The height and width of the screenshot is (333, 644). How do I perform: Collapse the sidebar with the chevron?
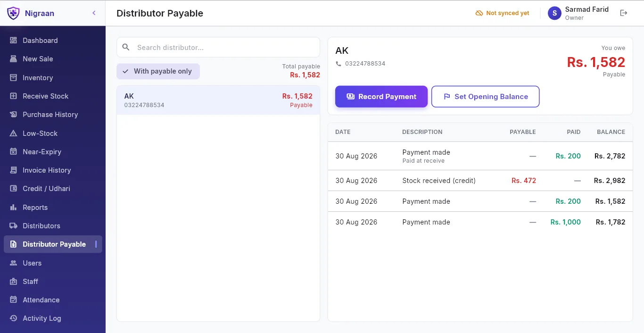pyautogui.click(x=94, y=13)
